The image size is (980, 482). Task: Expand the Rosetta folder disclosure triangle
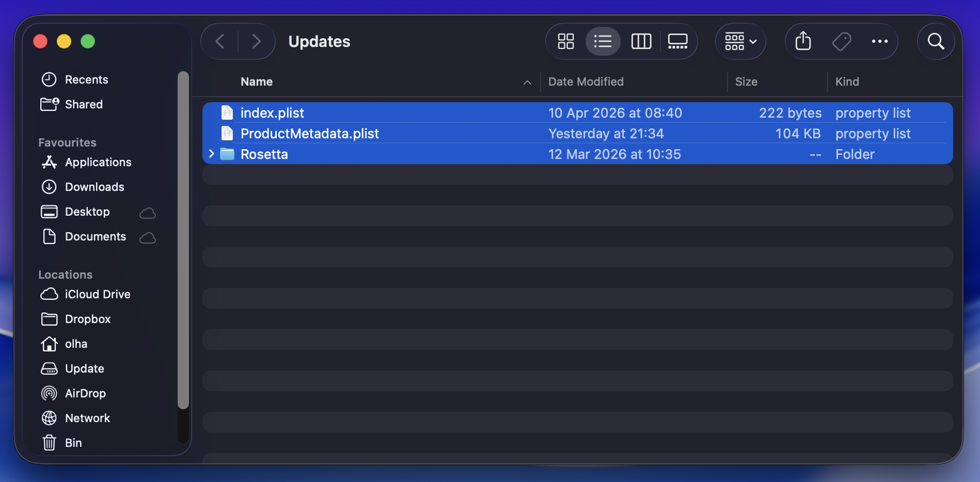point(211,154)
